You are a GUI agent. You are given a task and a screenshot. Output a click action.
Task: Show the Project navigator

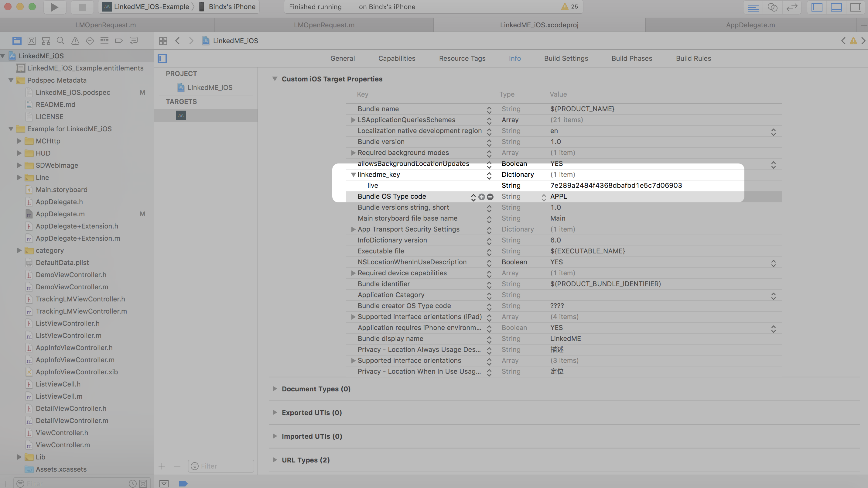click(x=17, y=41)
